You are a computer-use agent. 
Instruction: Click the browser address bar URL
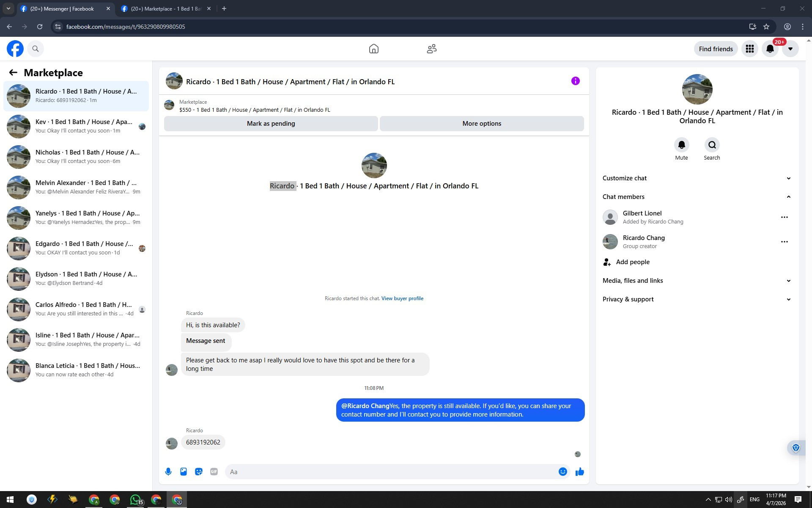tap(126, 27)
